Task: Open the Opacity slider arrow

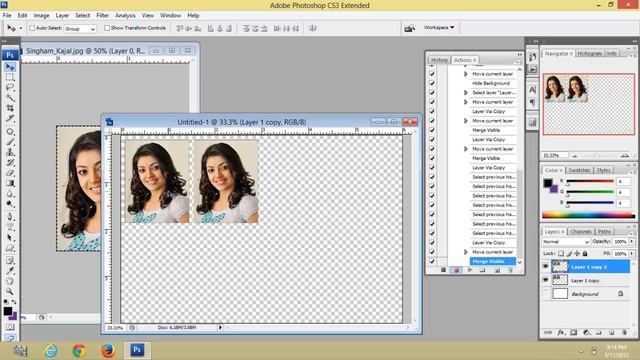Action: tap(632, 242)
